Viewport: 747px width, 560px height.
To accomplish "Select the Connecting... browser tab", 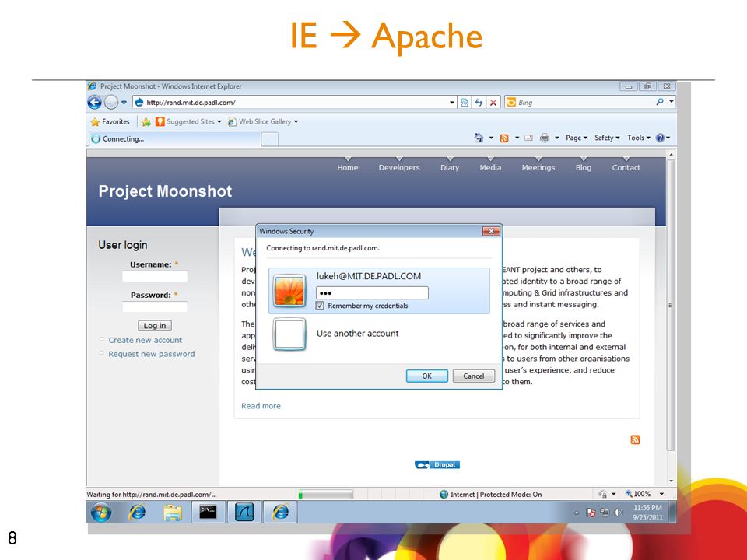I will (174, 139).
